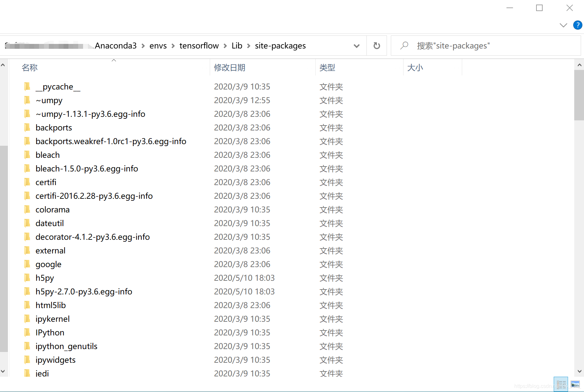584x392 pixels.
Task: Expand the breadcrumb arrow after tensorflow
Action: pyautogui.click(x=225, y=46)
